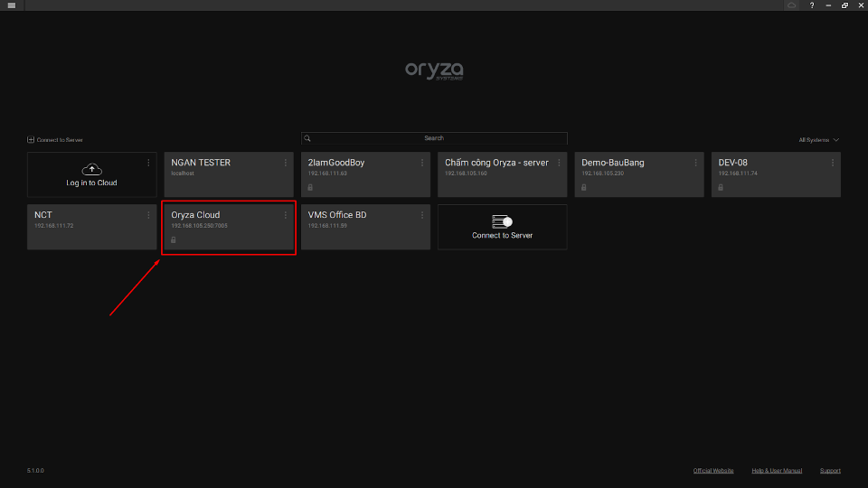Click the cloud upload icon on Log in to Cloud
The image size is (868, 488).
point(92,169)
